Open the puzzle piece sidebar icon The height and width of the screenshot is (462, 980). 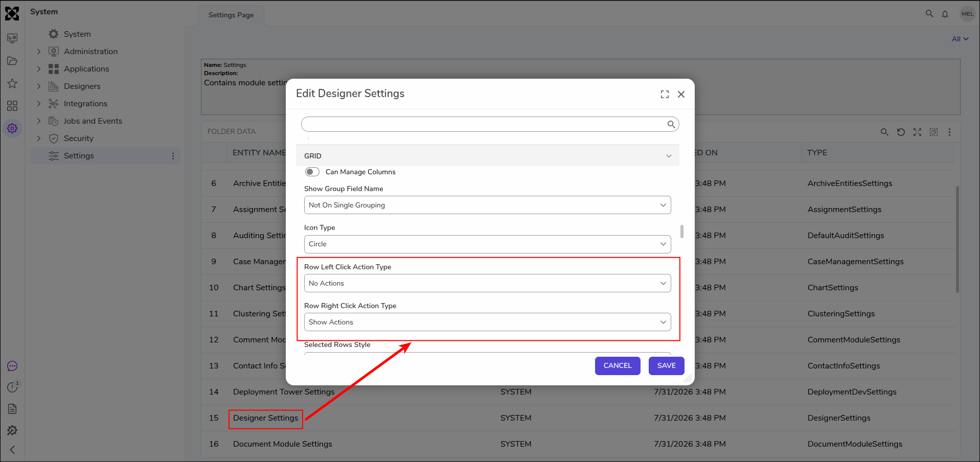(12, 430)
